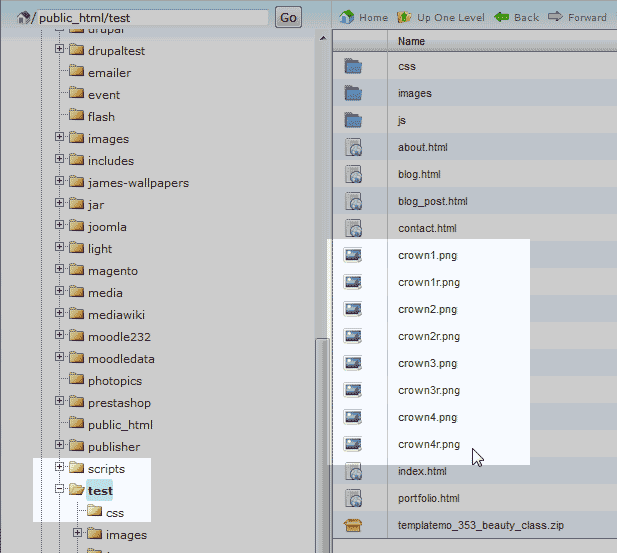Screen dimensions: 617x553
Task: Click the blog.html file icon
Action: click(353, 174)
